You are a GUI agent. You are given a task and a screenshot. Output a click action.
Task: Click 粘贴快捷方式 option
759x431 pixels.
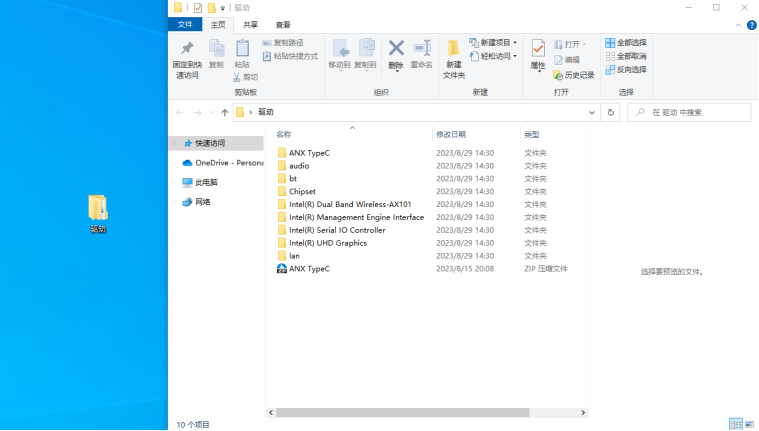[290, 56]
